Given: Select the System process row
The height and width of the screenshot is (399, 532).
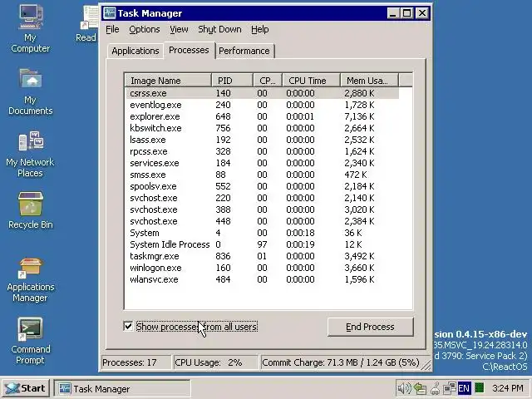Looking at the screenshot, I should pyautogui.click(x=263, y=233).
